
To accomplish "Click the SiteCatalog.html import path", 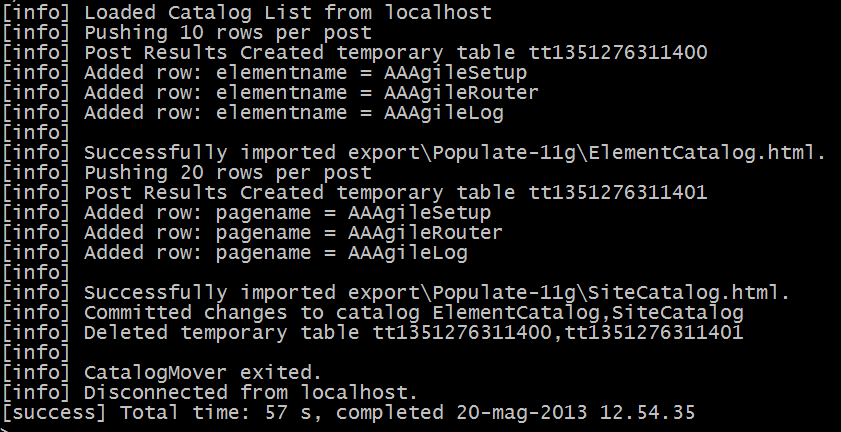I will (x=569, y=293).
